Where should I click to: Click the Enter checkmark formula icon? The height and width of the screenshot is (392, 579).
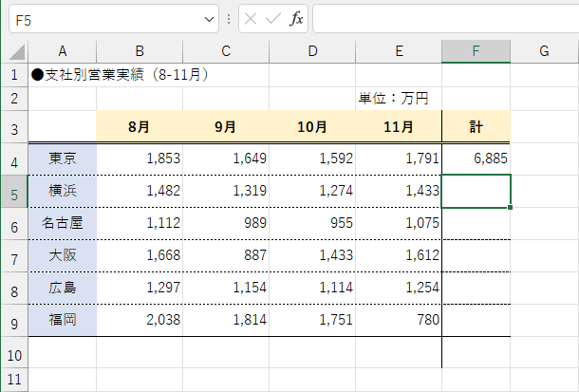273,18
